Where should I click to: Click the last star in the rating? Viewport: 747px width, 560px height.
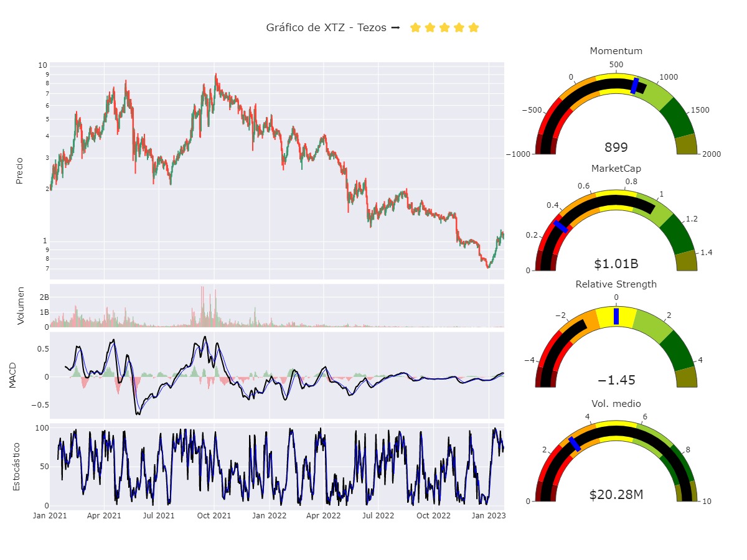tap(474, 27)
